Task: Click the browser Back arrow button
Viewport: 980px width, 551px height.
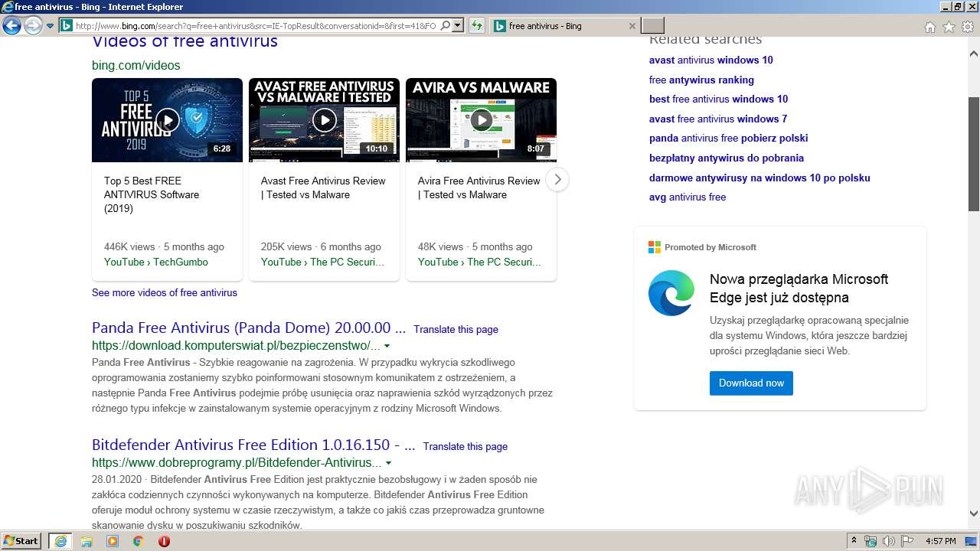Action: click(x=11, y=26)
